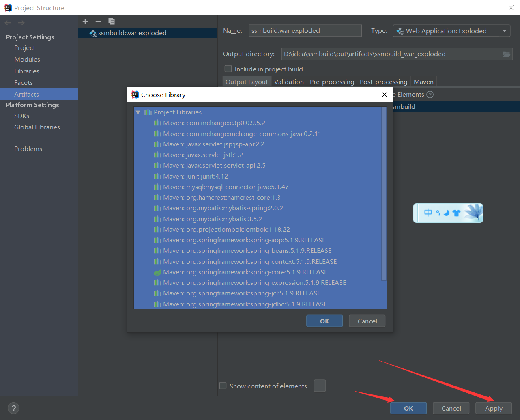Open the Post-processing tab
Viewport: 520px width, 420px height.
click(383, 82)
